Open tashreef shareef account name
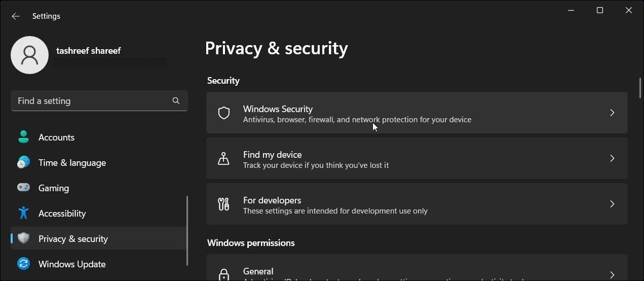644x281 pixels. tap(88, 51)
